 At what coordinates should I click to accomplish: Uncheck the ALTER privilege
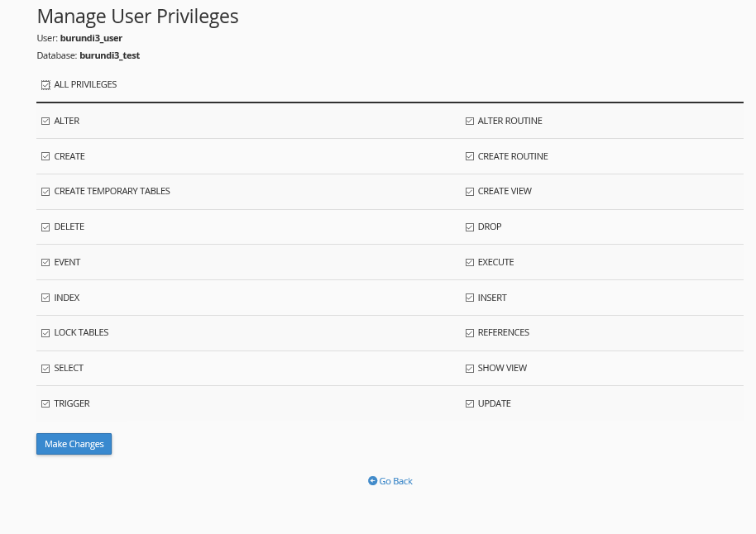45,121
